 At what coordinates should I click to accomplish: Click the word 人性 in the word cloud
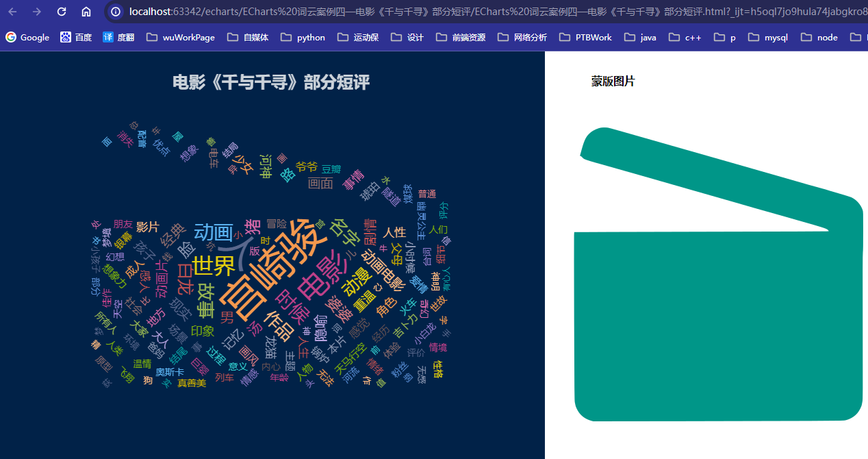pyautogui.click(x=394, y=232)
